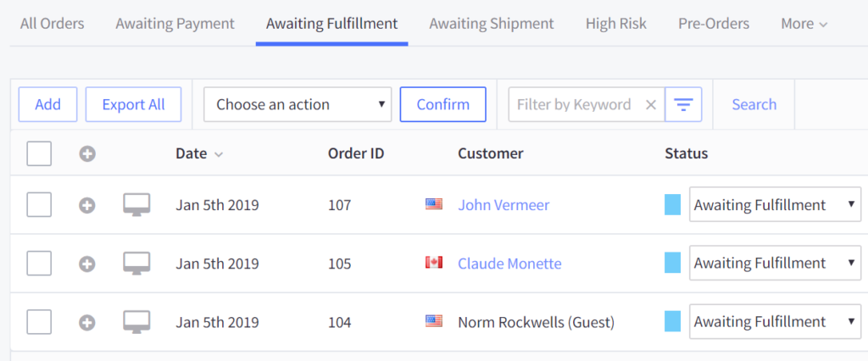Change status dropdown for John Vermeer's order
Image resolution: width=868 pixels, height=361 pixels.
coord(775,205)
